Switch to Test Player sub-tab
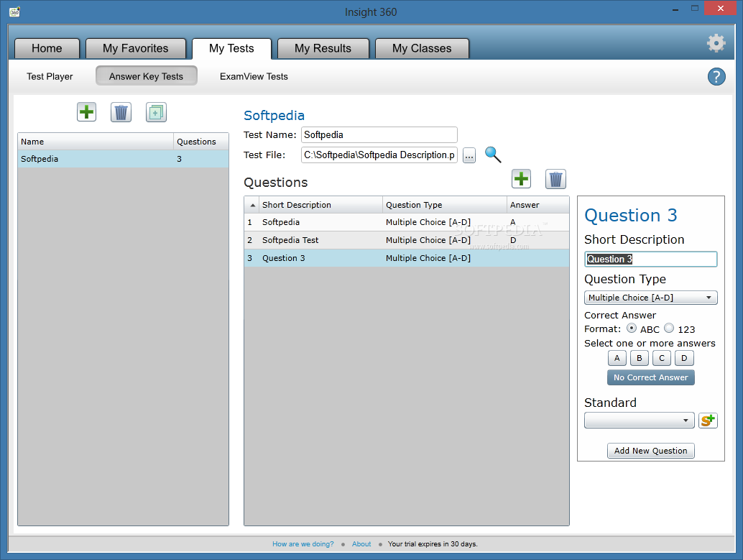 click(x=50, y=76)
